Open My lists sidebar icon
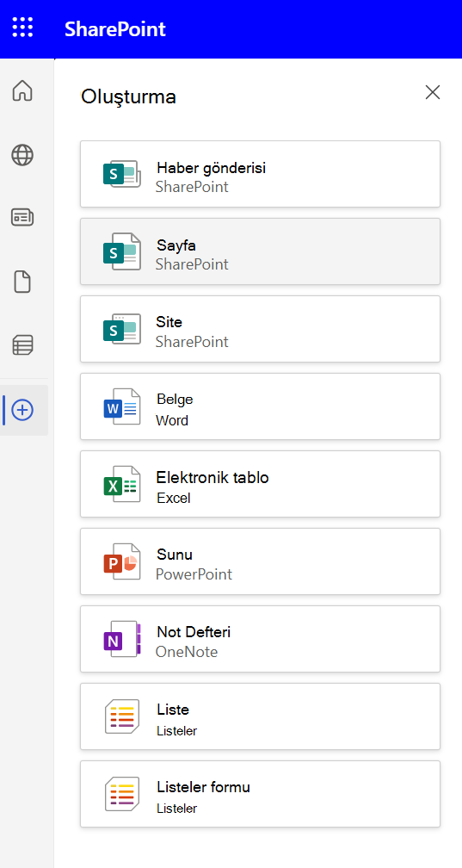The height and width of the screenshot is (868, 462). (22, 344)
